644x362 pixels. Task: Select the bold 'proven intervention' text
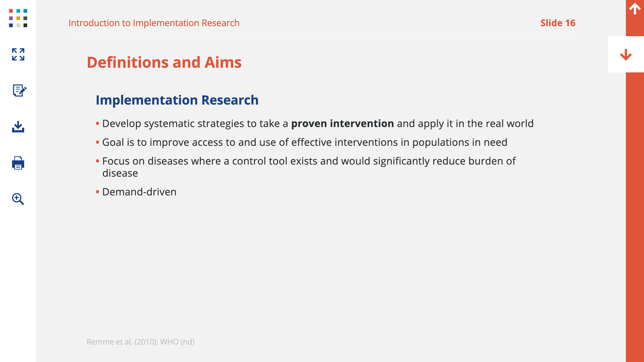tap(342, 123)
